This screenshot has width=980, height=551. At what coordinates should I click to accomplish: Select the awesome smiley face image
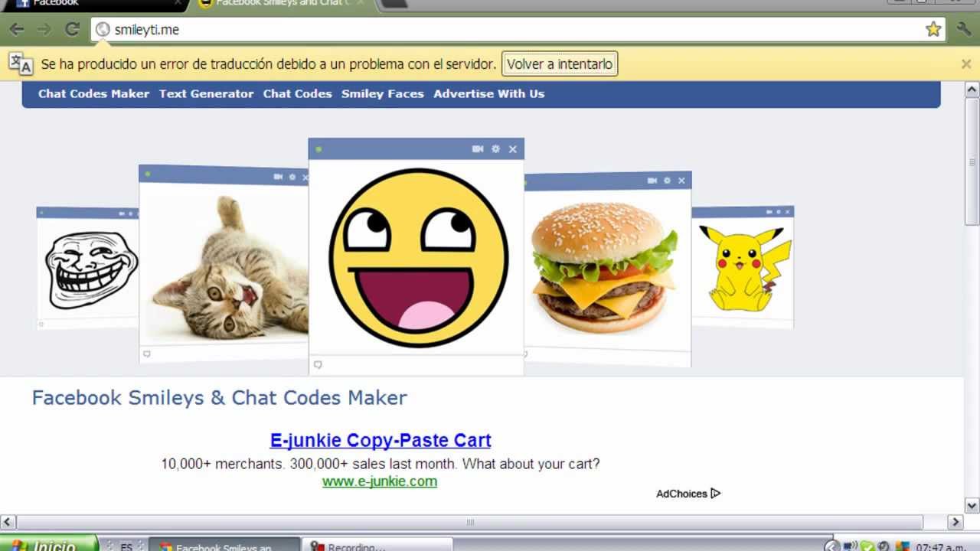pos(419,258)
